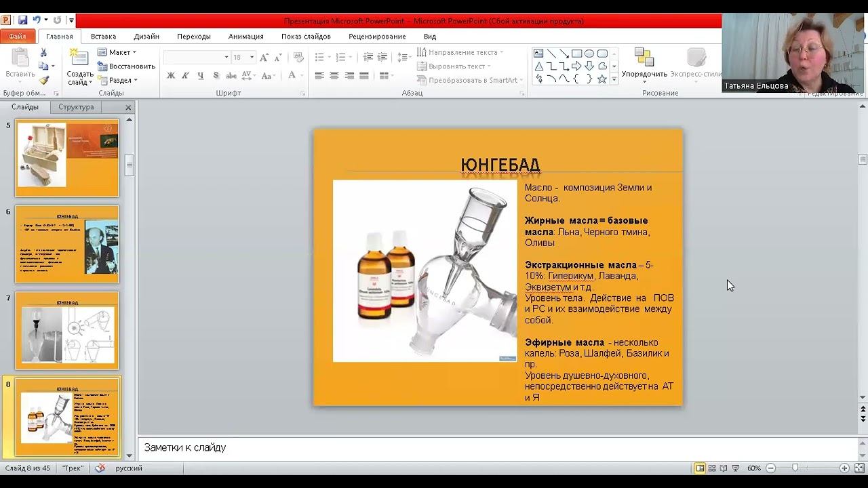Click into the Заметки к слайду notes field

498,448
